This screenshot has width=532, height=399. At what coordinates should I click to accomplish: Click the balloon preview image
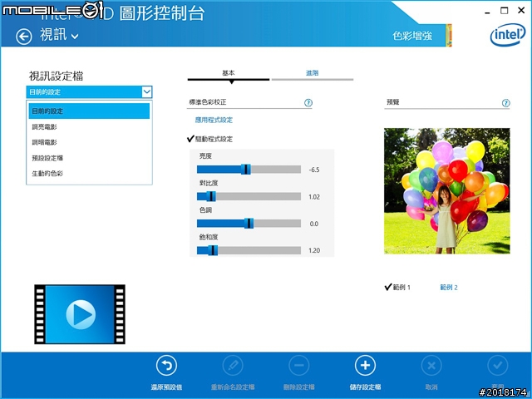point(447,191)
